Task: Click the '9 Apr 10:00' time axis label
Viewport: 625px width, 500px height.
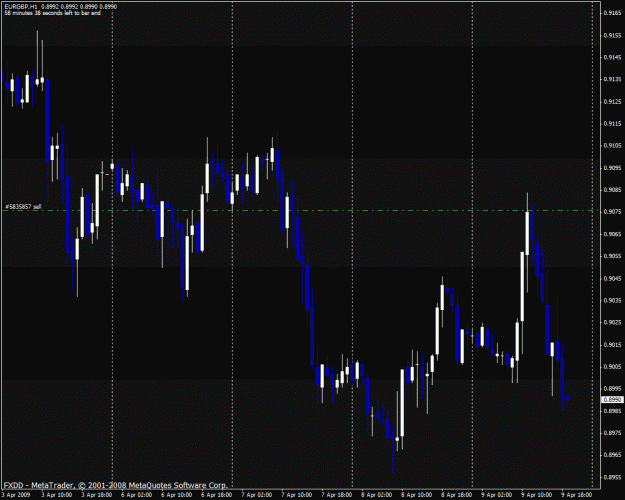Action: [537, 495]
